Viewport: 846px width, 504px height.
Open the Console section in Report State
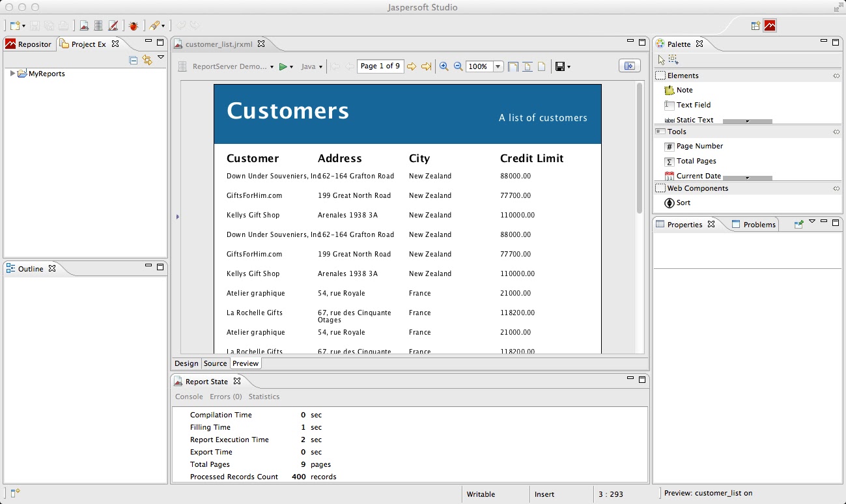tap(189, 397)
